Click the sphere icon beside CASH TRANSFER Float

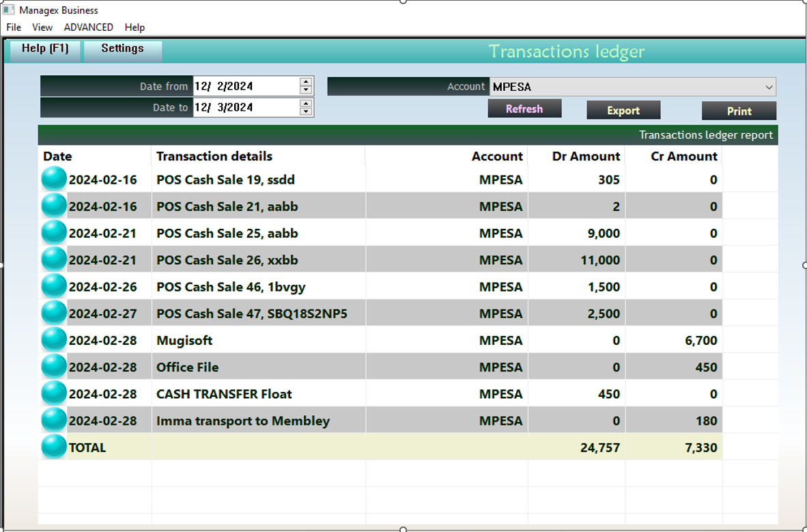(53, 393)
